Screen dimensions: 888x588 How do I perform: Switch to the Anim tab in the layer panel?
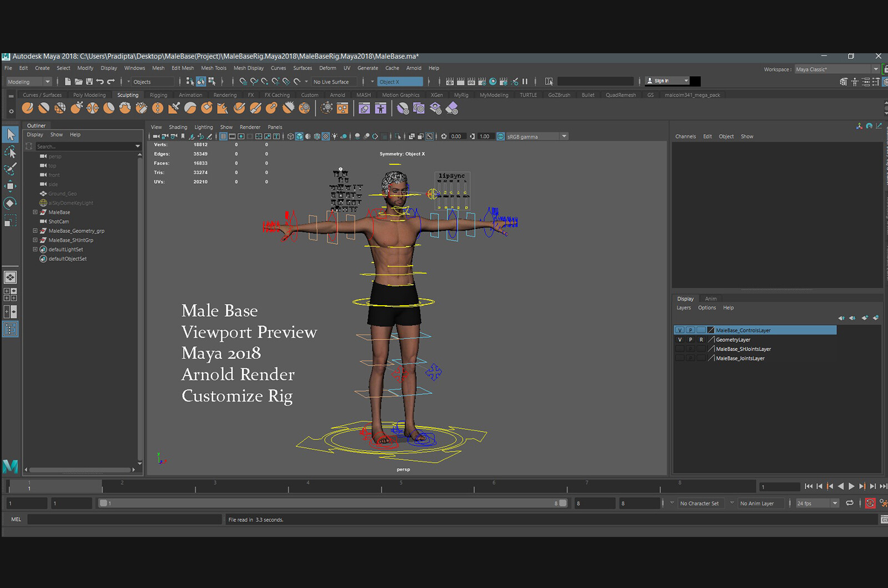[x=711, y=298]
